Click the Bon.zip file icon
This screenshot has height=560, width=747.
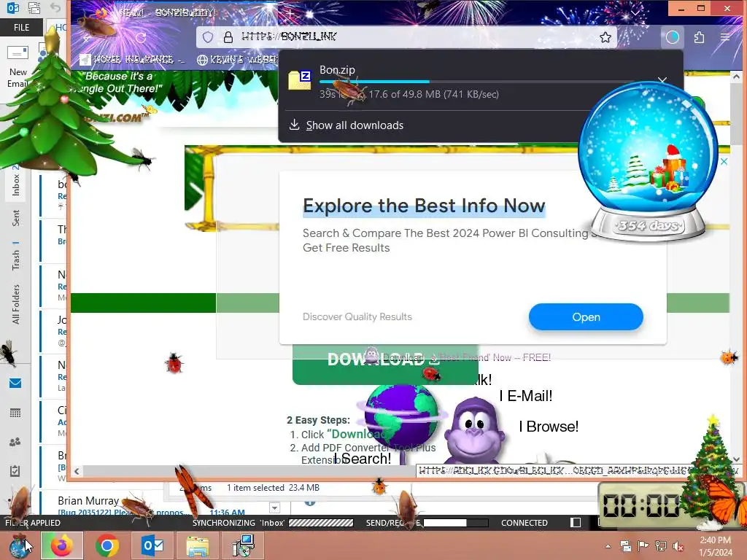click(x=300, y=80)
